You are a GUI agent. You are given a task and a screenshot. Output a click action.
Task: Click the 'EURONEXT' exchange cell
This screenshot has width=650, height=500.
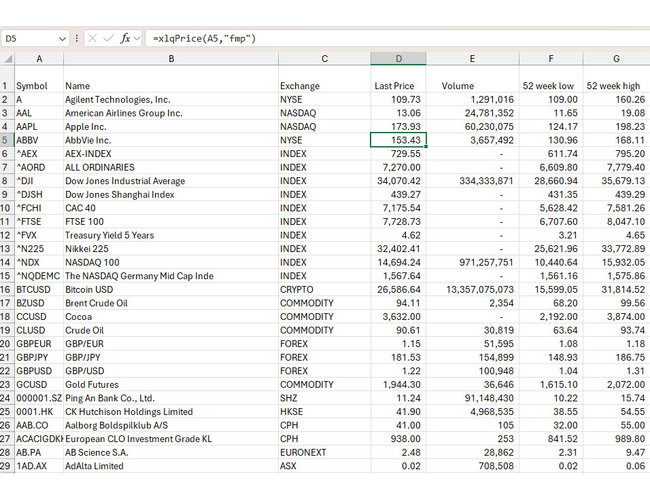point(325,452)
